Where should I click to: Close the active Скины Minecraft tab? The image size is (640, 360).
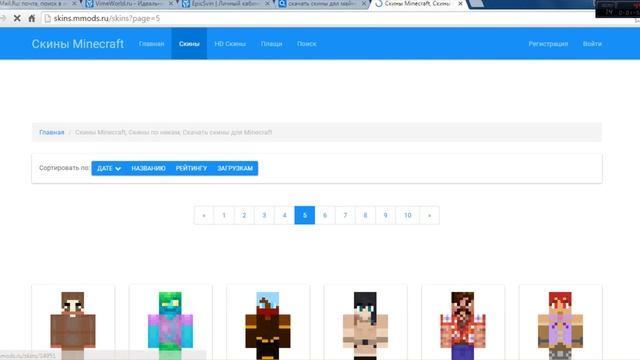point(460,4)
